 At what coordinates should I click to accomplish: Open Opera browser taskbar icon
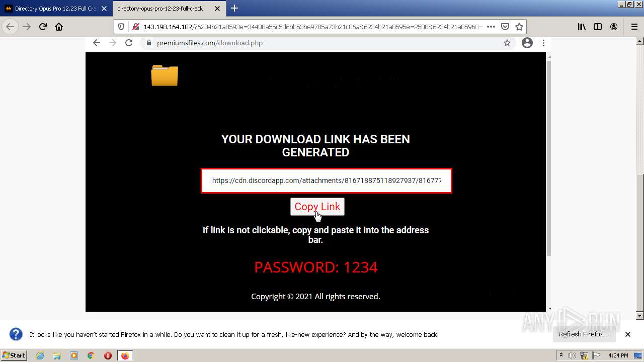[x=108, y=355]
